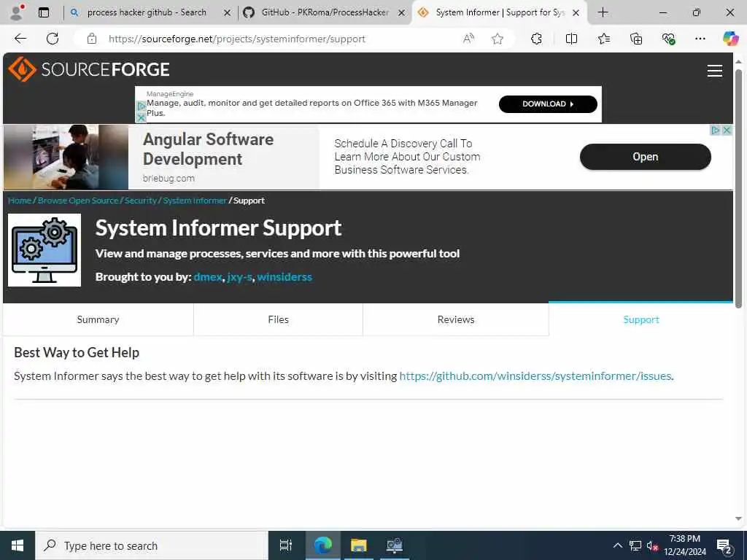This screenshot has width=747, height=560.
Task: Select the System Informer Support browser tab
Action: pyautogui.click(x=500, y=12)
